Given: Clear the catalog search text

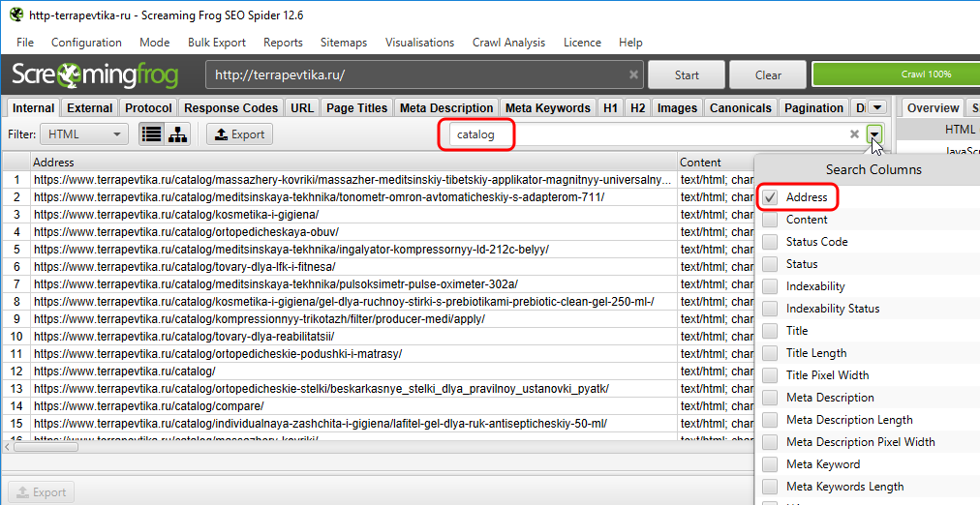Looking at the screenshot, I should point(854,134).
